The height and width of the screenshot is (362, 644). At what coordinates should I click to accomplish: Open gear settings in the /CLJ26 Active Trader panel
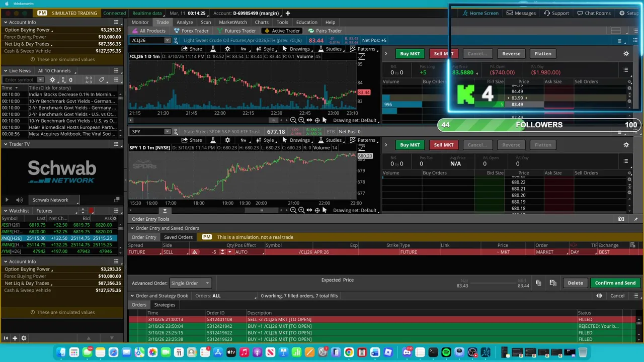coord(626,53)
